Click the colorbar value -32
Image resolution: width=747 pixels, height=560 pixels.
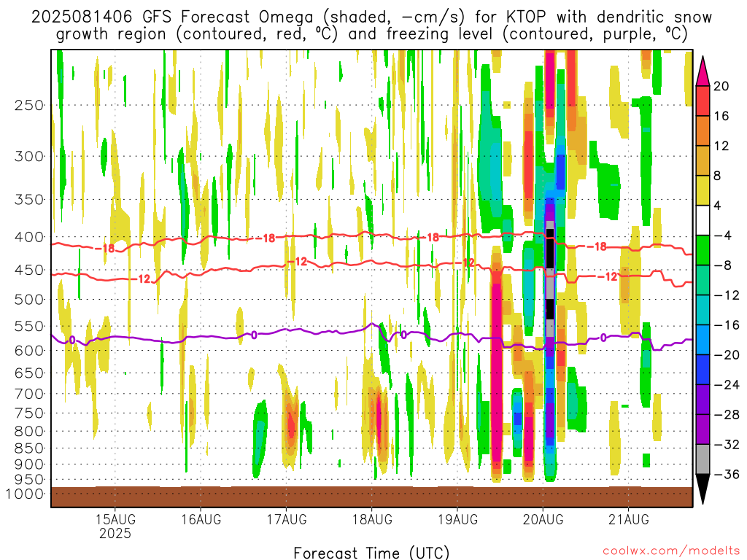coord(727,444)
